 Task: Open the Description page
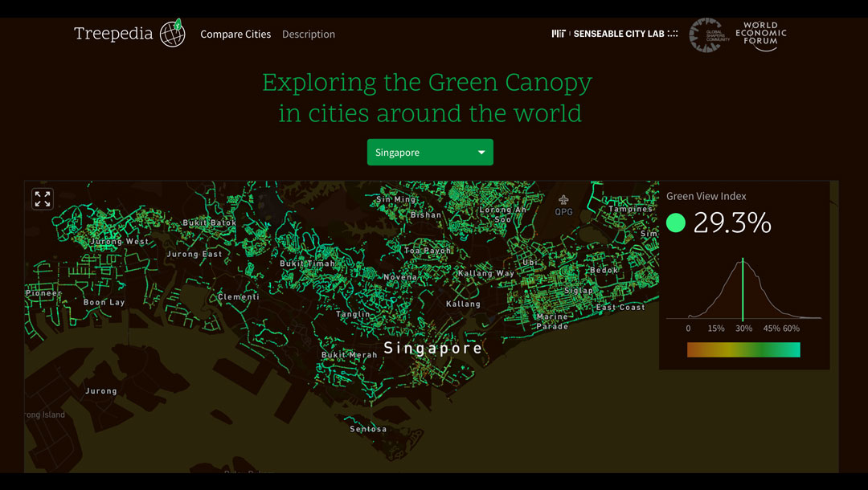coord(309,35)
